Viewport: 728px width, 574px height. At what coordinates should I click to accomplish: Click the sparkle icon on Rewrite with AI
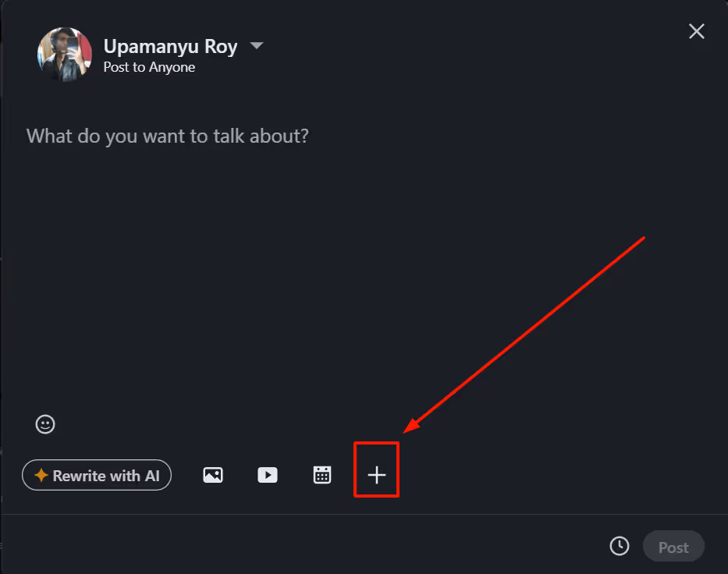pyautogui.click(x=40, y=474)
